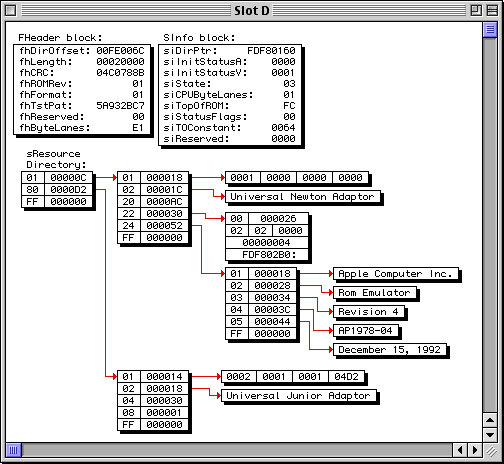
Task: Click the window zoom box
Action: point(476,11)
